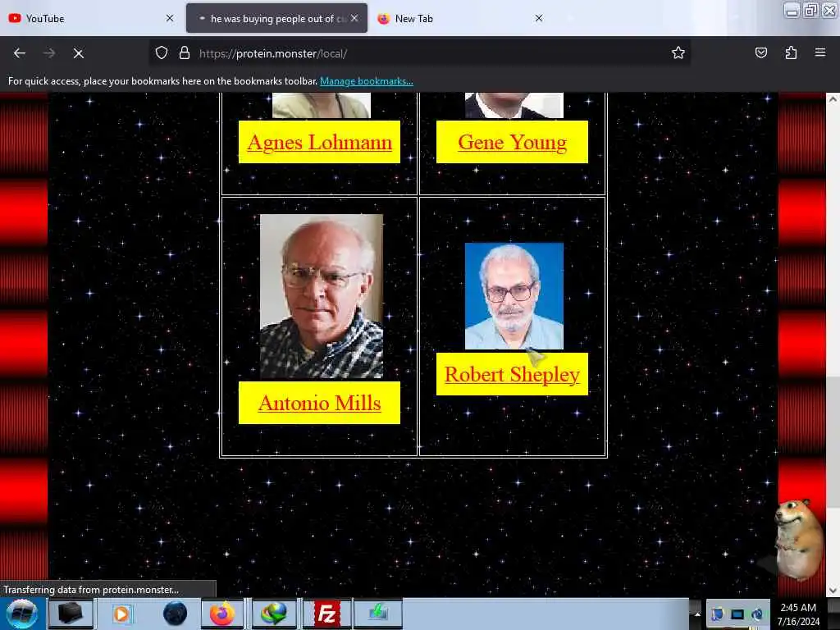This screenshot has height=630, width=840.
Task: Go back to the previous page
Action: click(20, 53)
